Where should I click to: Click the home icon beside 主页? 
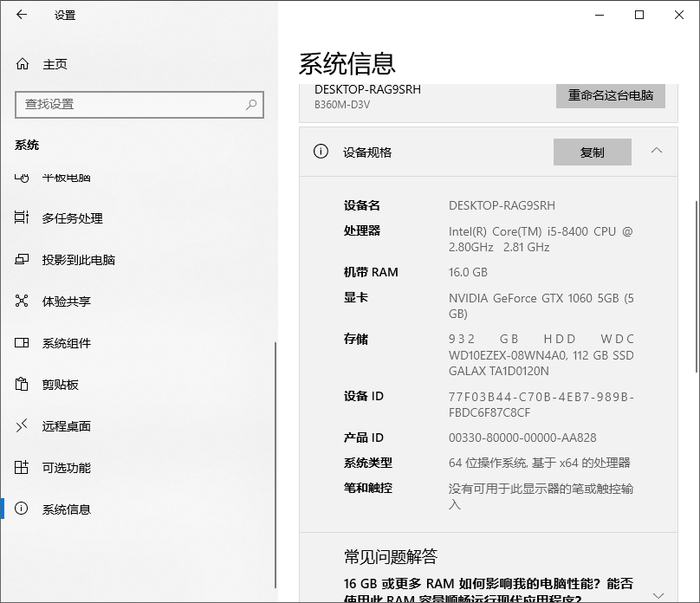pos(23,64)
